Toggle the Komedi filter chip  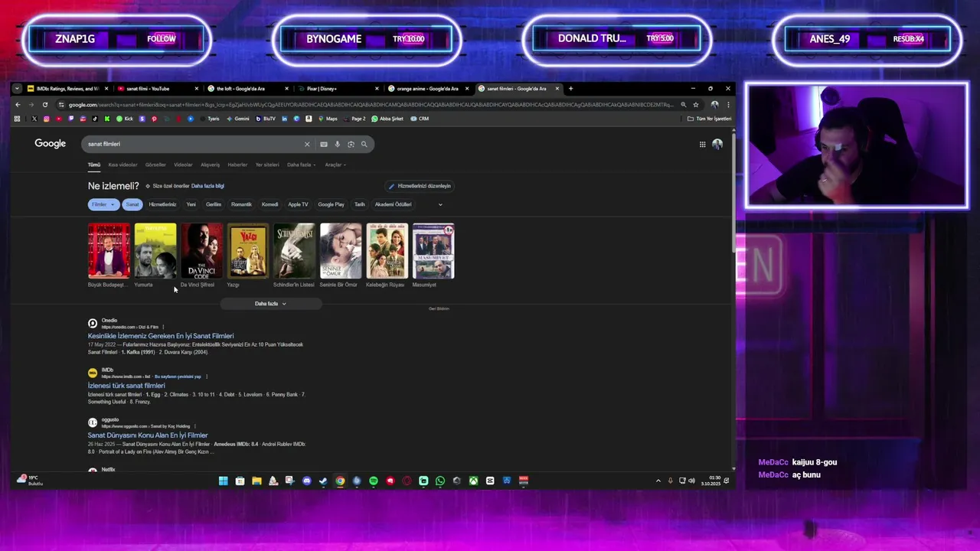coord(270,204)
